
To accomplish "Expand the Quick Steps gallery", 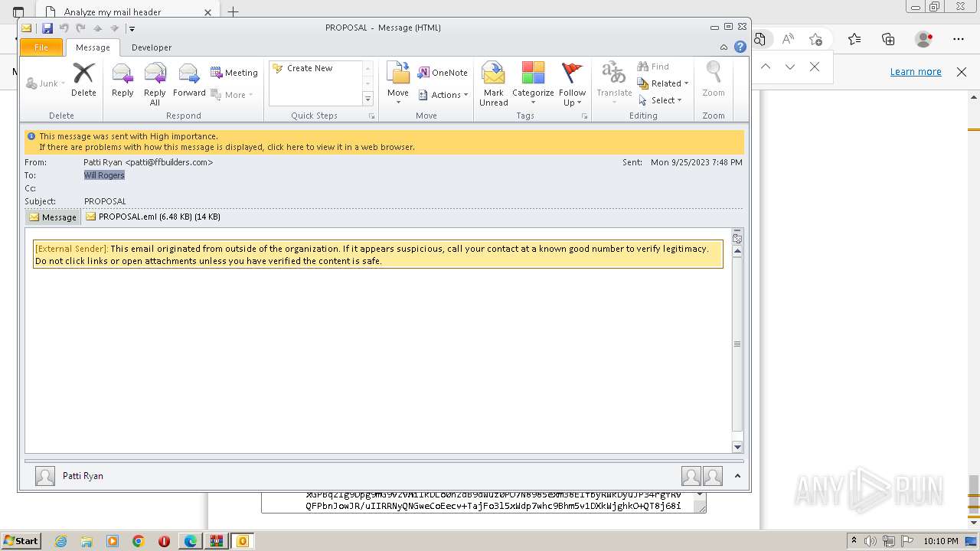I will coord(367,99).
